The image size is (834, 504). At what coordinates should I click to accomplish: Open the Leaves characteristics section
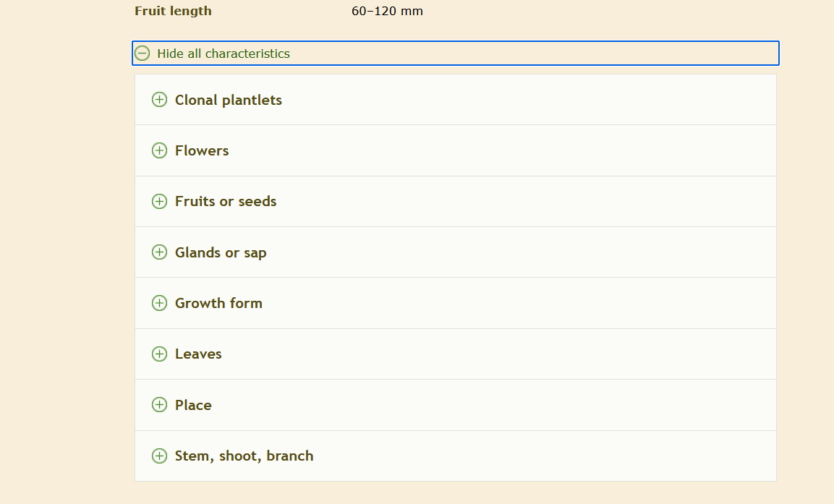click(198, 354)
